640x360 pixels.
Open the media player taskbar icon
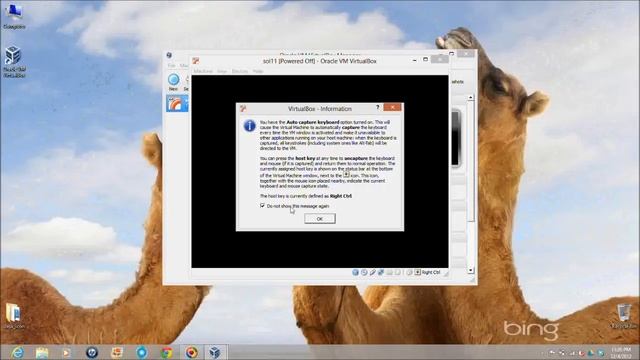[67, 352]
